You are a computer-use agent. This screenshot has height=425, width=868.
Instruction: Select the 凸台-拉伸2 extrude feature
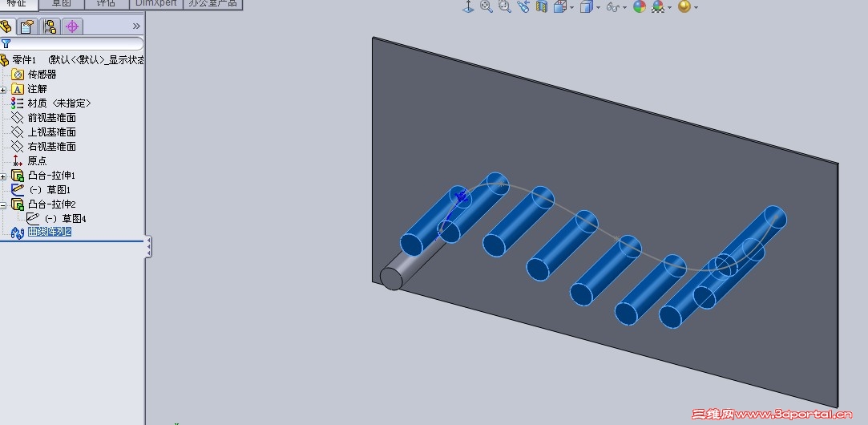click(x=51, y=204)
